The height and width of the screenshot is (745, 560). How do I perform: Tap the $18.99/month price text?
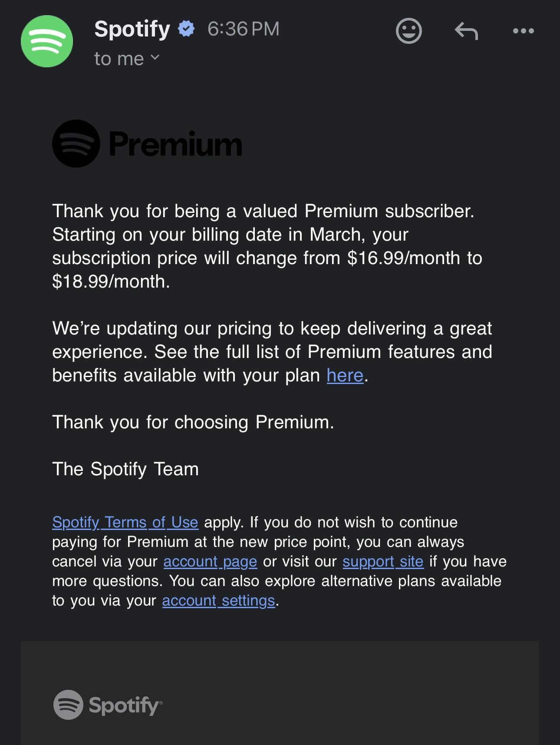pyautogui.click(x=110, y=281)
